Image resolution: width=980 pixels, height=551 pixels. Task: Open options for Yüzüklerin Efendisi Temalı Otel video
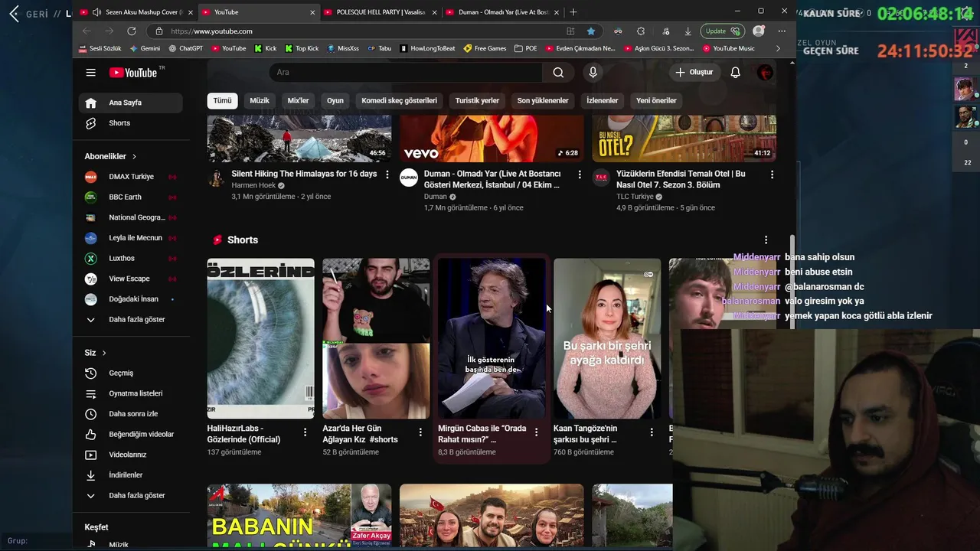(x=772, y=174)
